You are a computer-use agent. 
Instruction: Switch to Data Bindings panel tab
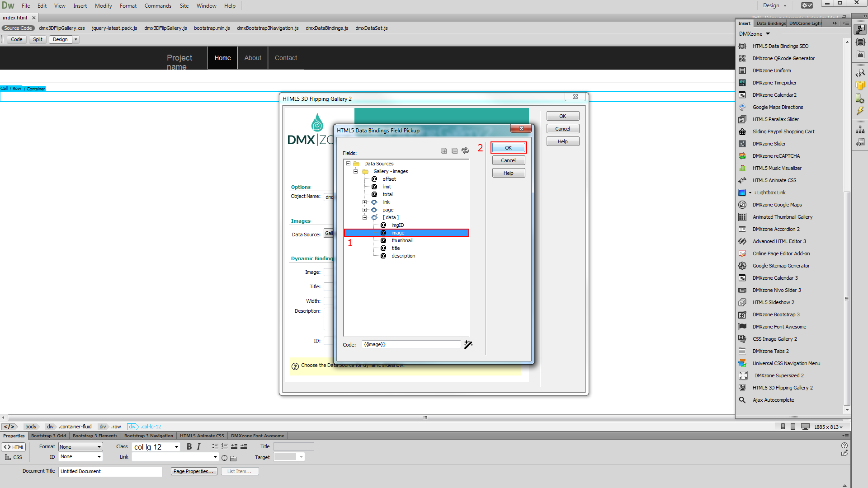click(770, 23)
